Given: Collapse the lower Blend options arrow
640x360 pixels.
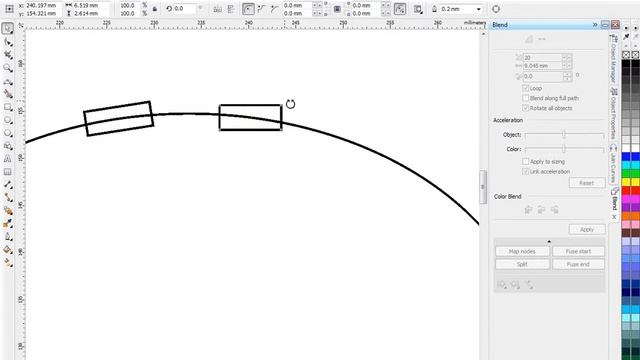Looking at the screenshot, I should 549,242.
